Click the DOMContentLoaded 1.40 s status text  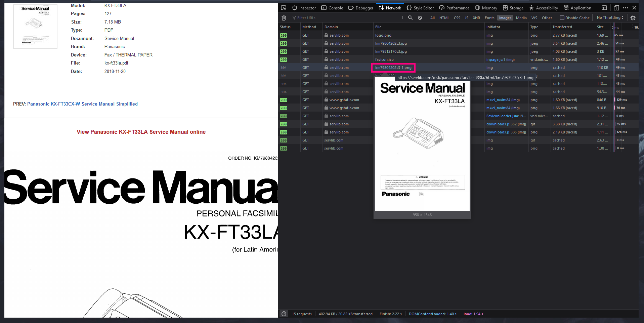[x=432, y=314]
